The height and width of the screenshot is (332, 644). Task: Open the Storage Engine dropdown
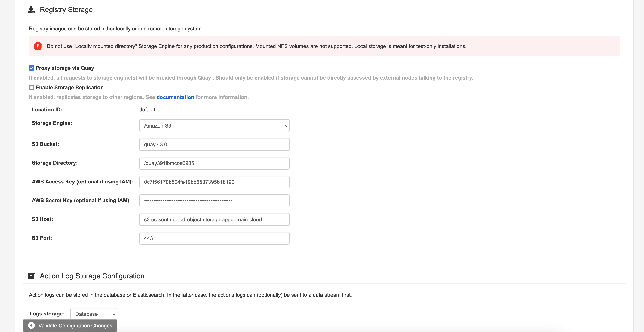coord(214,126)
